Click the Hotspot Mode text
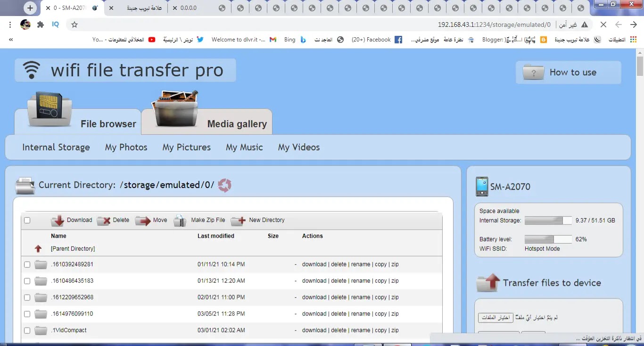The height and width of the screenshot is (346, 644). click(x=542, y=248)
